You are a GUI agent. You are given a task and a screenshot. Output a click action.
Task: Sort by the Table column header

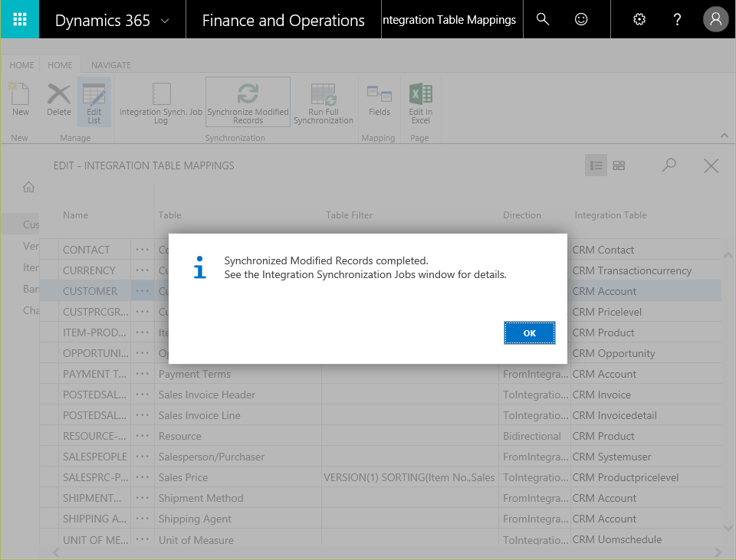(169, 215)
